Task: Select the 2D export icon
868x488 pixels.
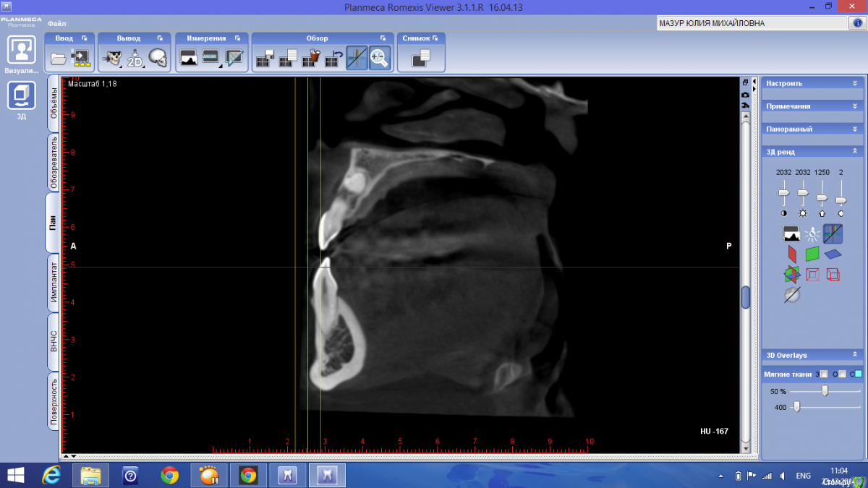Action: [x=135, y=58]
